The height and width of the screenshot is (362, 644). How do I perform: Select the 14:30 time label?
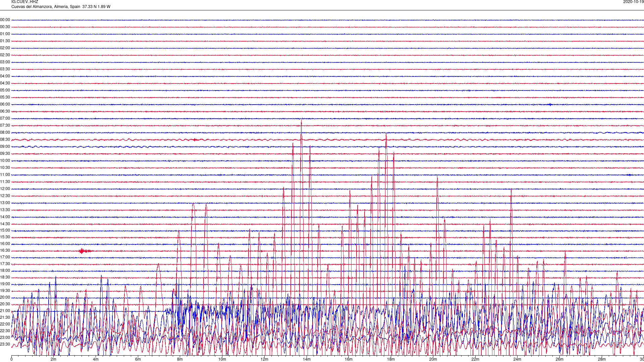click(5, 224)
